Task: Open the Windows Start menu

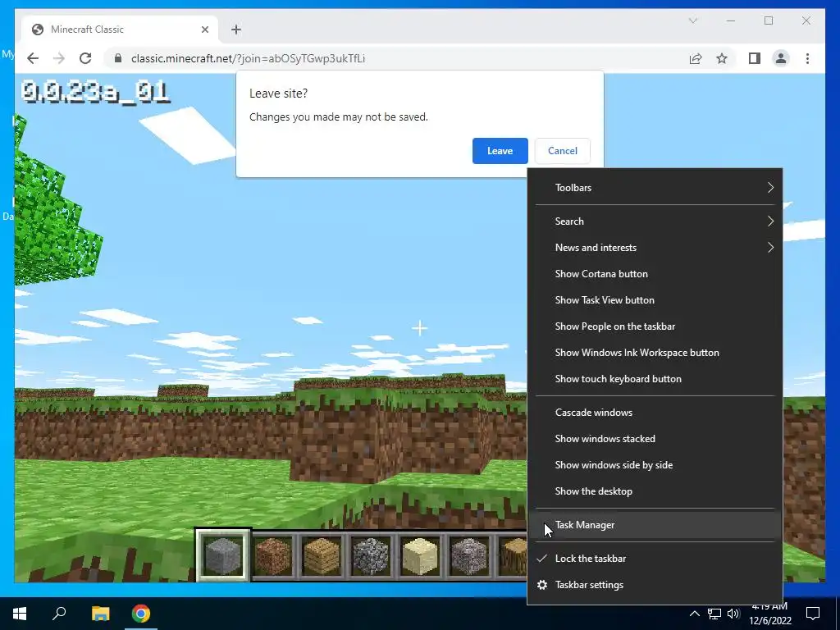Action: click(20, 614)
